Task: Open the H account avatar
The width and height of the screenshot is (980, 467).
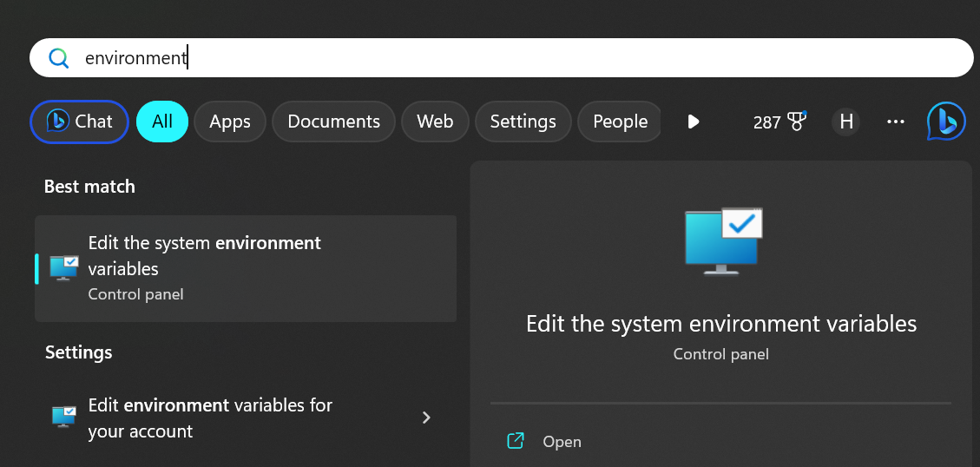Action: [845, 122]
